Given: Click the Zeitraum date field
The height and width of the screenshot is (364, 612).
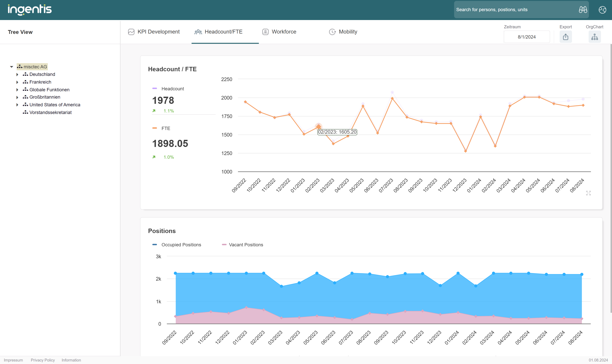Looking at the screenshot, I should 526,37.
